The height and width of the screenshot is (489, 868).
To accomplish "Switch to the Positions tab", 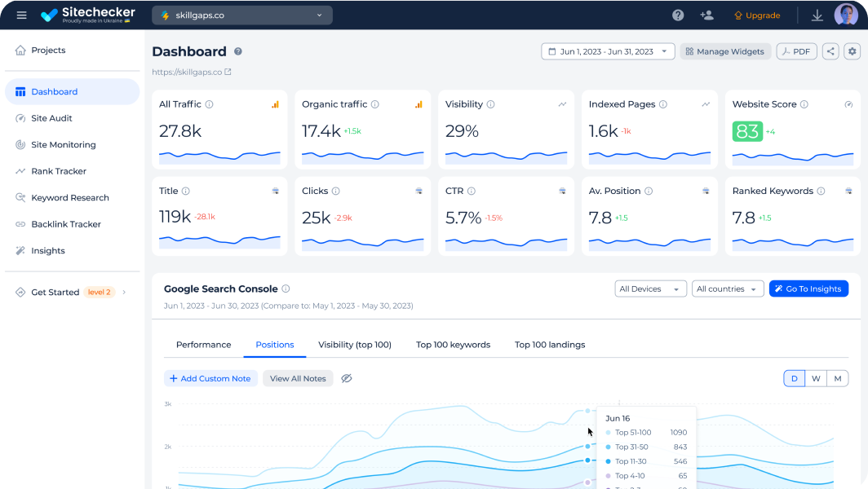I will (275, 345).
